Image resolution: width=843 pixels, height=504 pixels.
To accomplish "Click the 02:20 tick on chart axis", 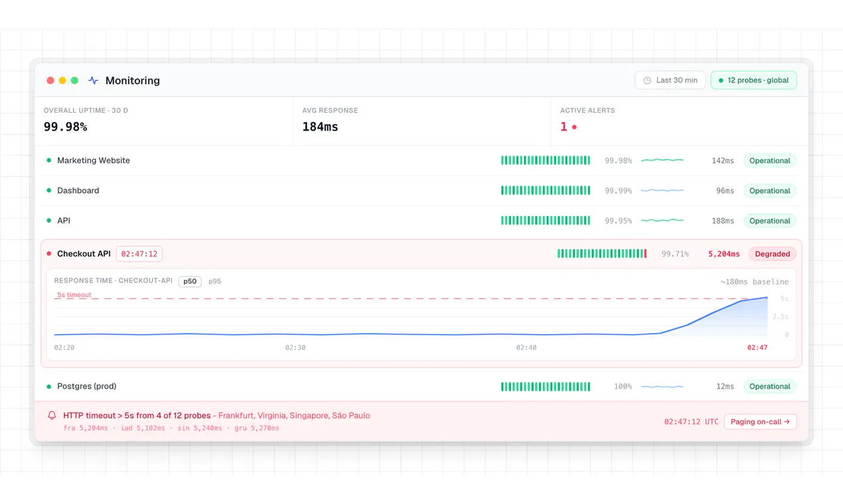I will coord(64,347).
